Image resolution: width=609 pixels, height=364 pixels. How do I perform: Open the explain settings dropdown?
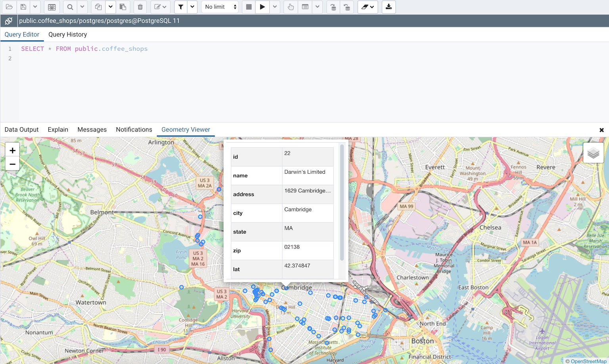click(317, 7)
